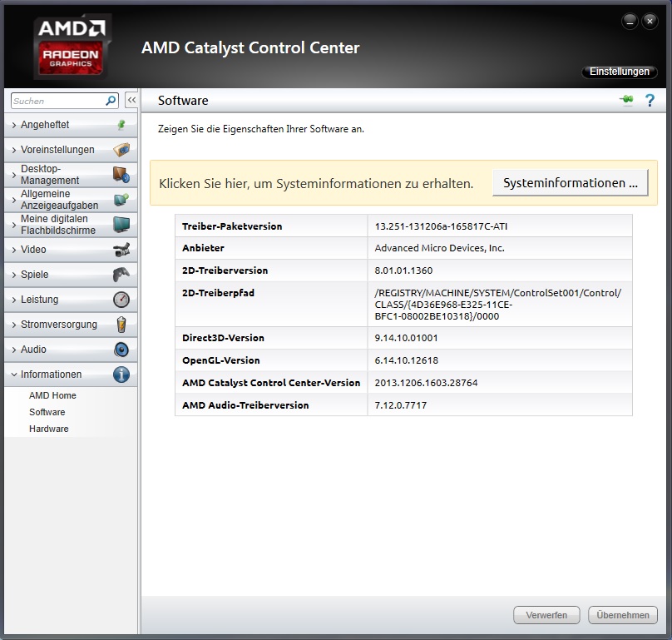Click the Meine digitalen Flachbildschirme monitor icon
The width and height of the screenshot is (672, 640).
click(x=121, y=225)
